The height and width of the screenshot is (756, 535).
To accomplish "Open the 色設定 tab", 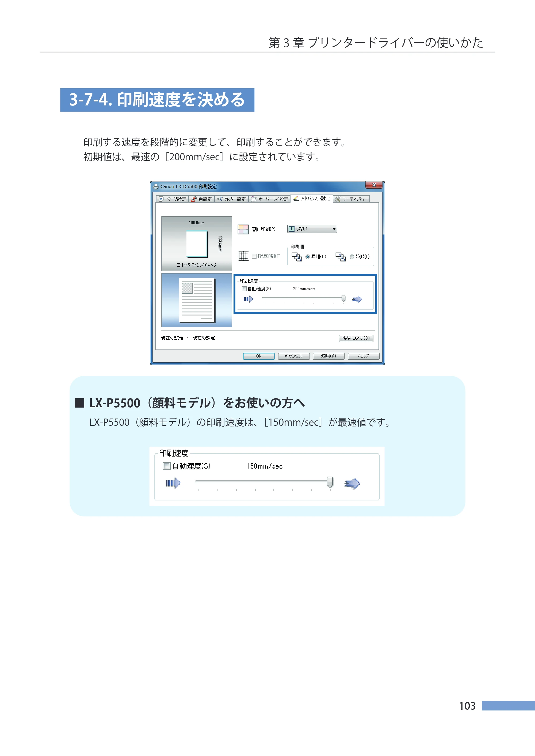I will pos(202,199).
